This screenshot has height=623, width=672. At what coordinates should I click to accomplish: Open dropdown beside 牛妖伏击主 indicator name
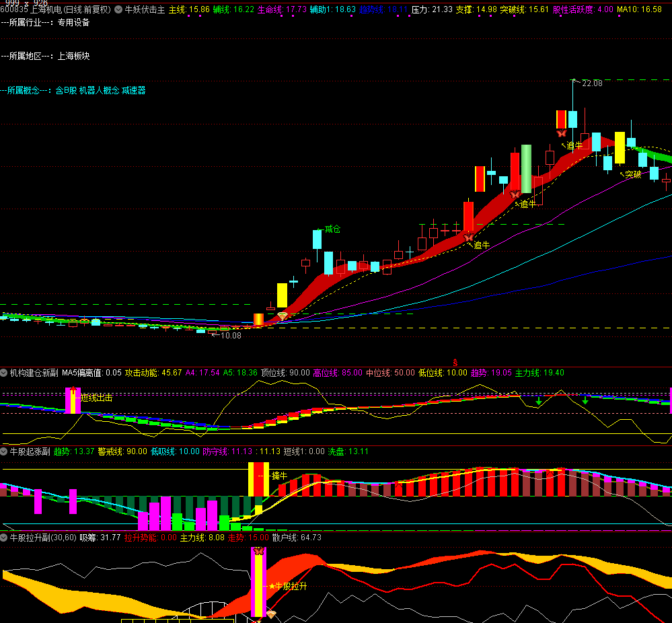[x=119, y=10]
